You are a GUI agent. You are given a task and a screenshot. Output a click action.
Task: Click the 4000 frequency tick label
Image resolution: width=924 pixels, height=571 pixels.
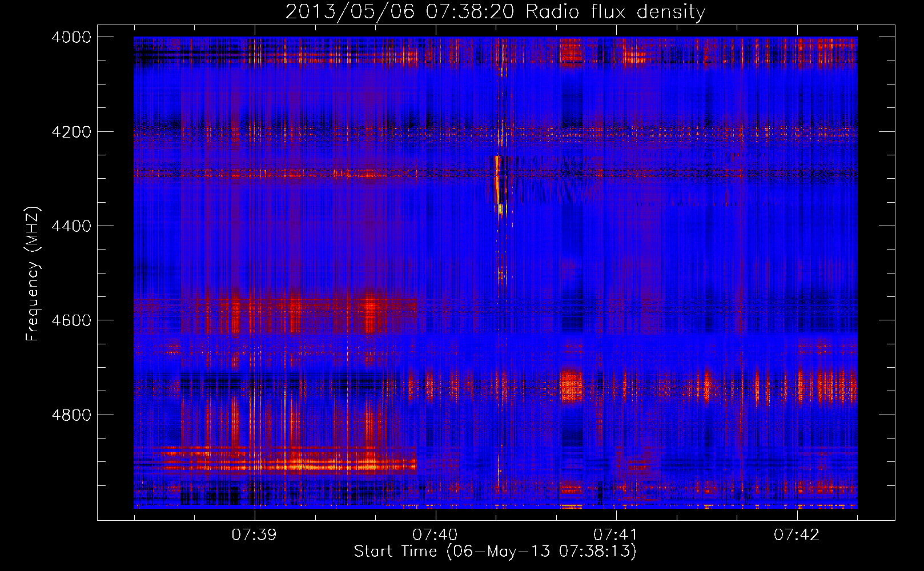tap(71, 37)
